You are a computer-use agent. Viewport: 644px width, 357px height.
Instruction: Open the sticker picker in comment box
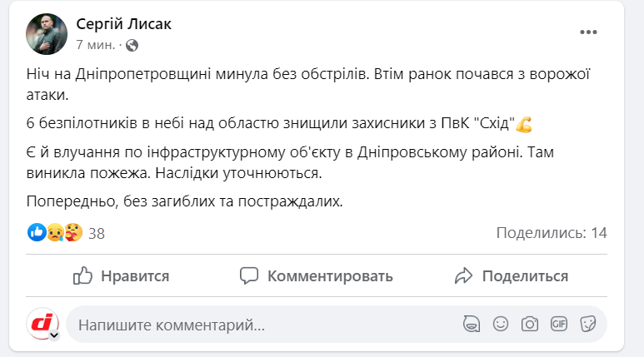pos(587,324)
